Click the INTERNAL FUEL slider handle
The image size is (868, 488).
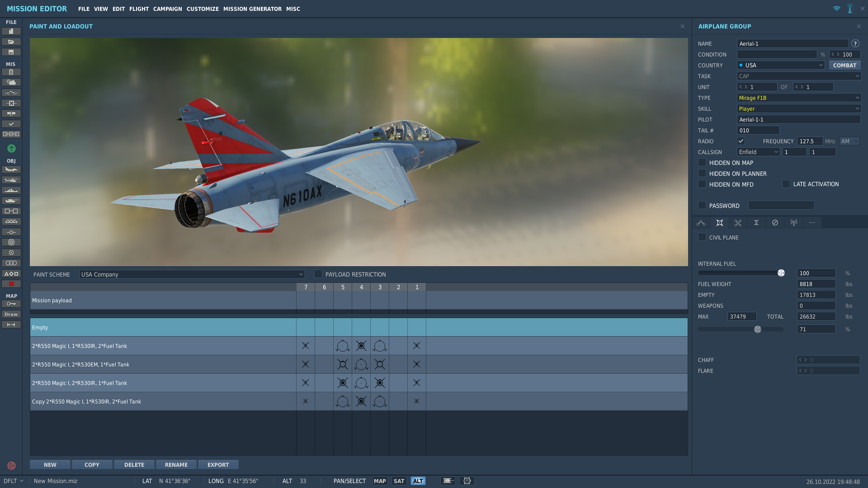point(781,273)
